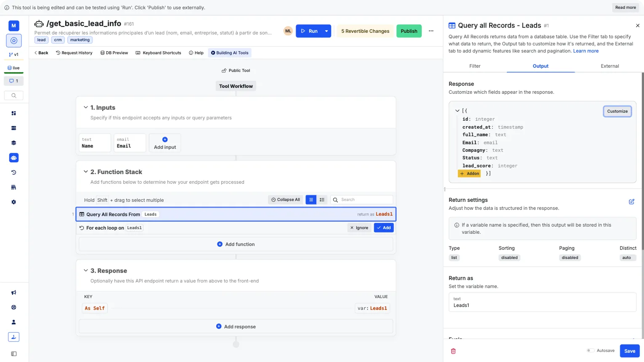The height and width of the screenshot is (362, 644).
Task: Go Back from the tool editor
Action: [41, 53]
